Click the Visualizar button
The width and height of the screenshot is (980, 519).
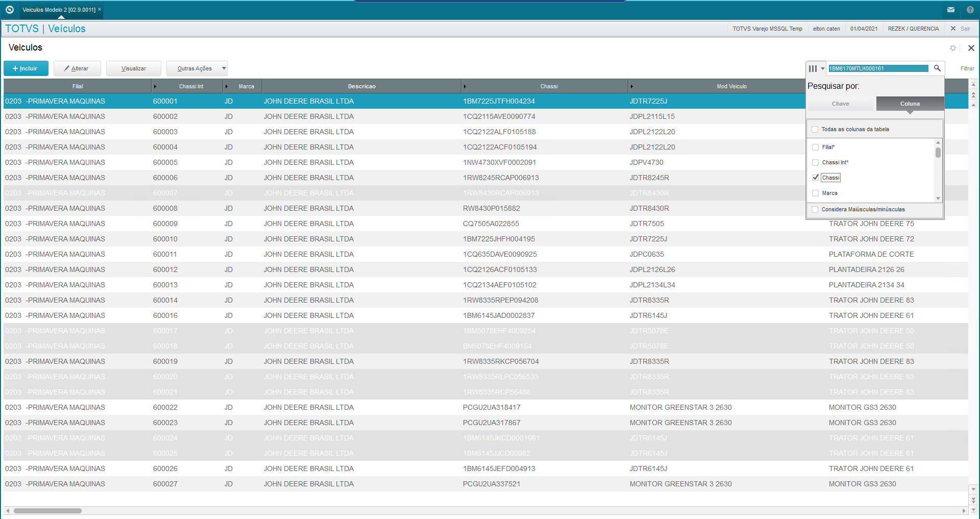tap(134, 68)
